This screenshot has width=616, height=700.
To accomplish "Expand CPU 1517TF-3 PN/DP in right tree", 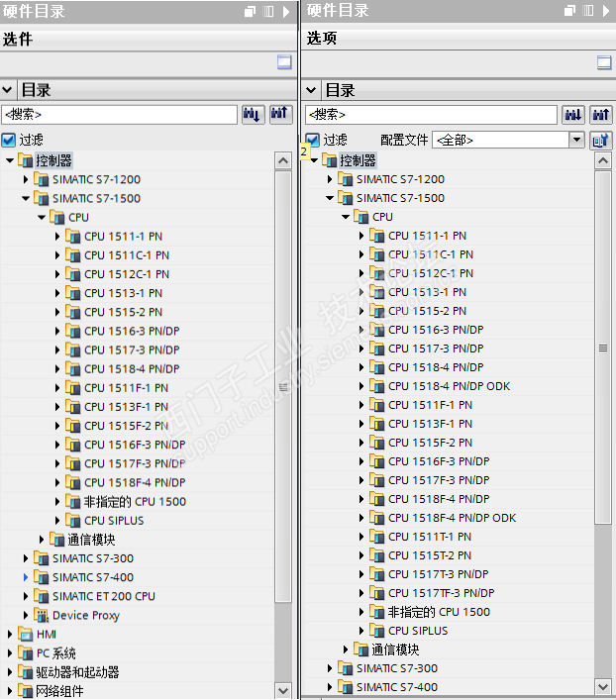I will pyautogui.click(x=361, y=593).
